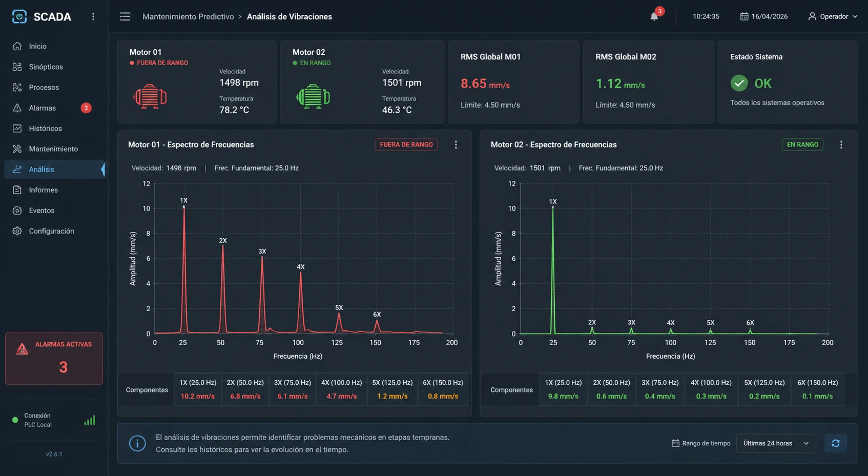Open Históricos in the sidebar

click(54, 128)
